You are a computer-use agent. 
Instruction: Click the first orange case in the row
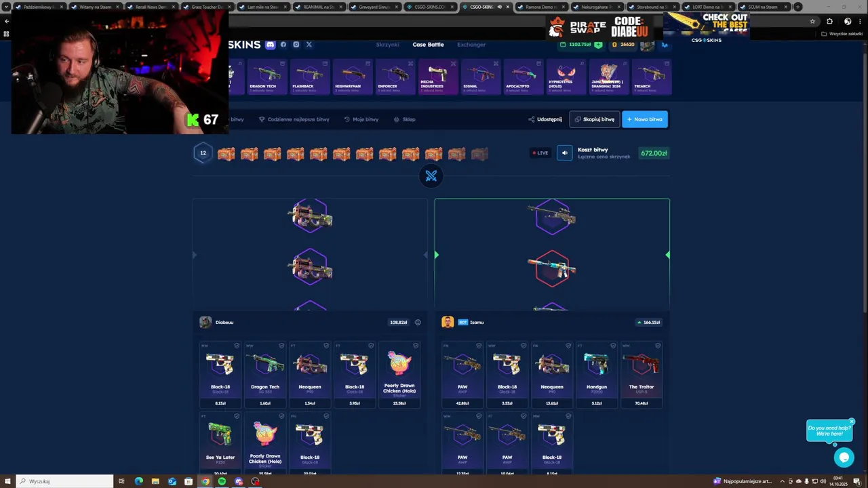point(226,154)
